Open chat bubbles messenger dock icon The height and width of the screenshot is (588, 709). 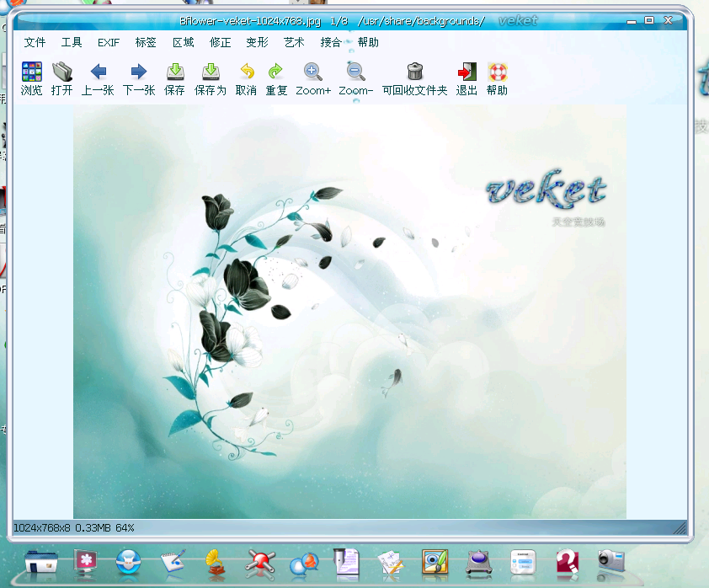coord(304,564)
